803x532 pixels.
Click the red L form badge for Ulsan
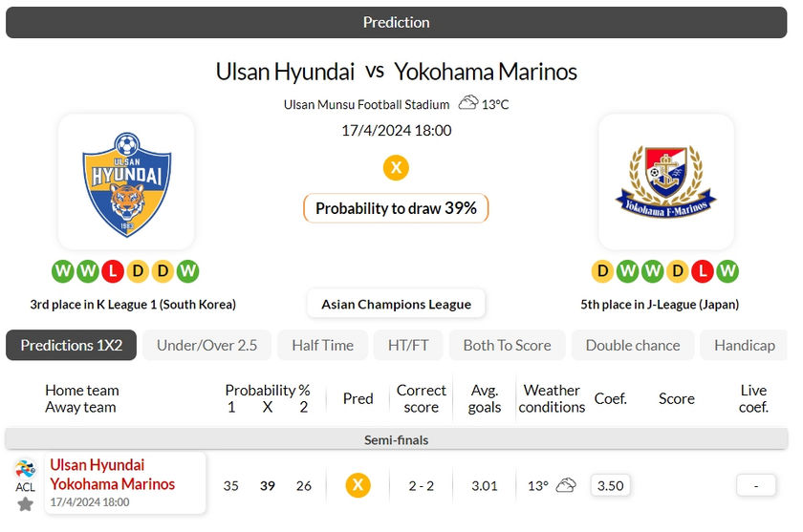point(113,271)
